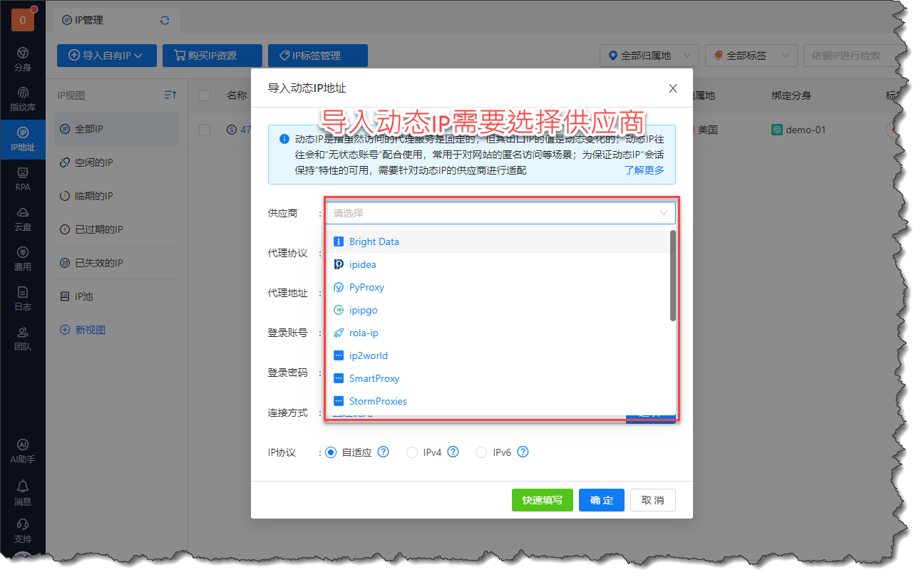Select the 临期的IP view
This screenshot has height=582, width=924.
tap(117, 196)
